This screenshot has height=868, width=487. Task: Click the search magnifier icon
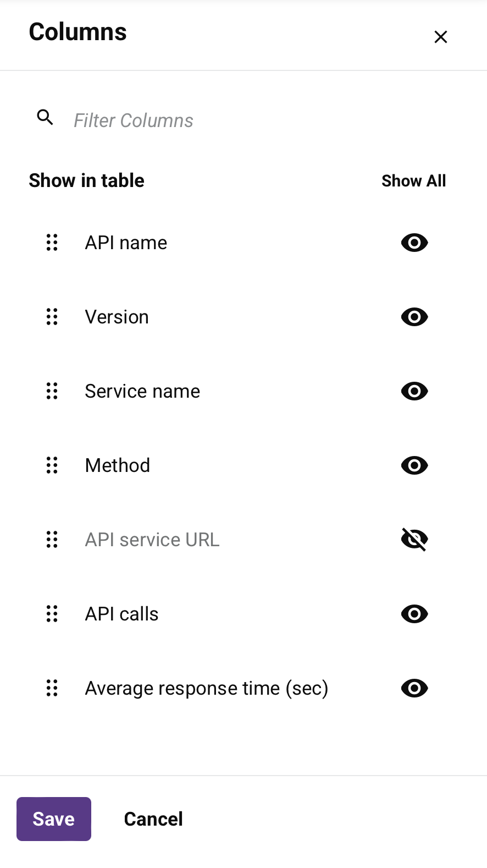45,117
